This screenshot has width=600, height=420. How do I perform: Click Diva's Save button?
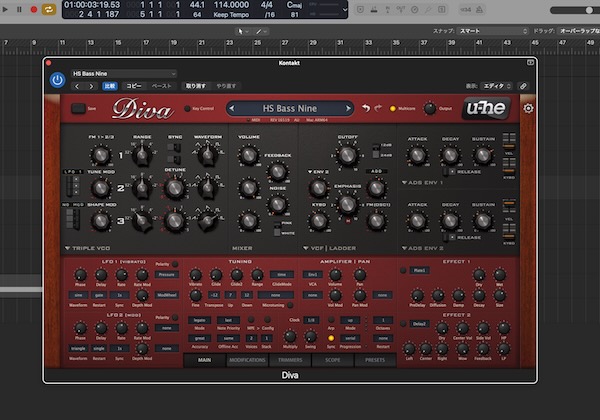pos(78,108)
